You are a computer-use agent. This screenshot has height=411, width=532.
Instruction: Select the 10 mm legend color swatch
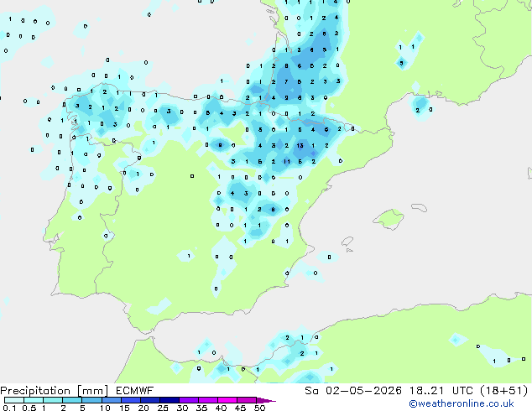111,400
